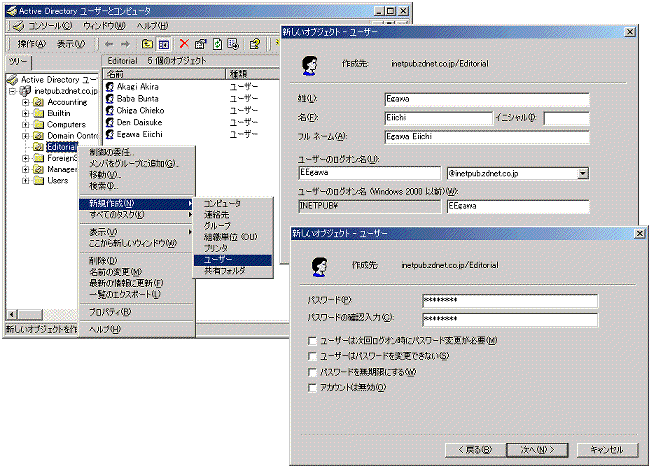Click the Refresh toolbar icon
Image resolution: width=649 pixels, height=466 pixels.
216,44
